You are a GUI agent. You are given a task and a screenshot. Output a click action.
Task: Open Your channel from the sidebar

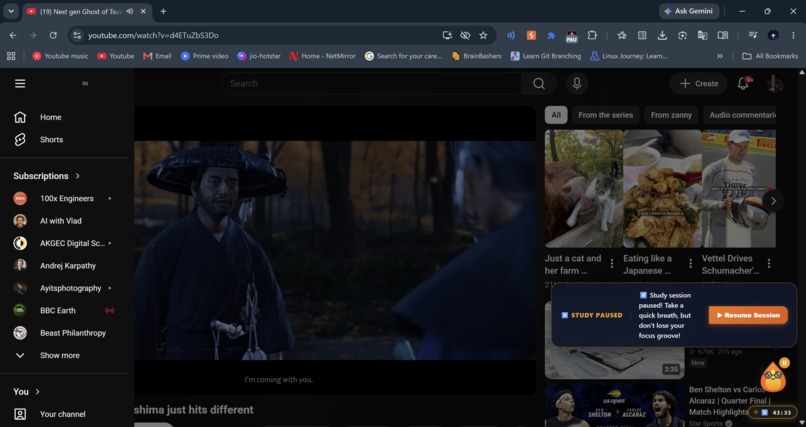point(64,414)
